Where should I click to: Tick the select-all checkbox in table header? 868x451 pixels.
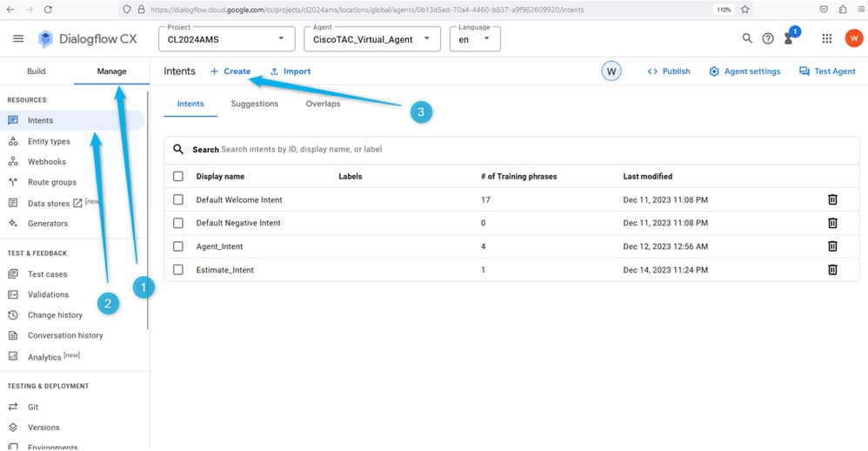click(178, 176)
